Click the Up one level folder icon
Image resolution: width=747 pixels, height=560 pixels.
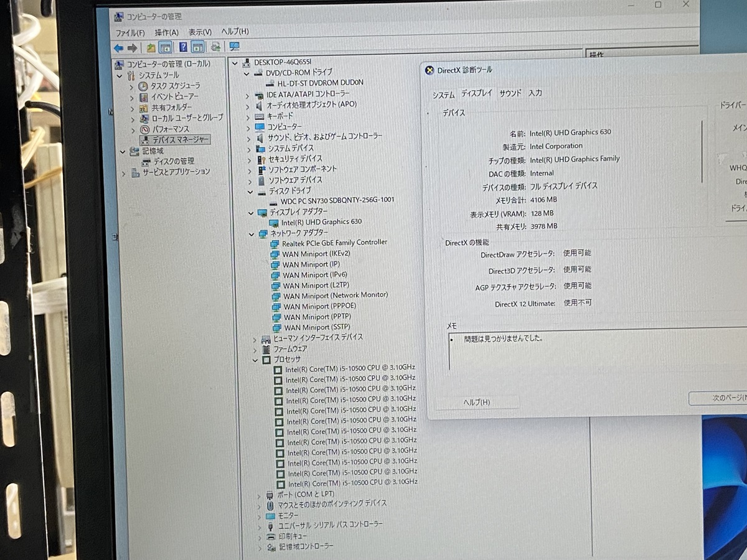[x=151, y=48]
